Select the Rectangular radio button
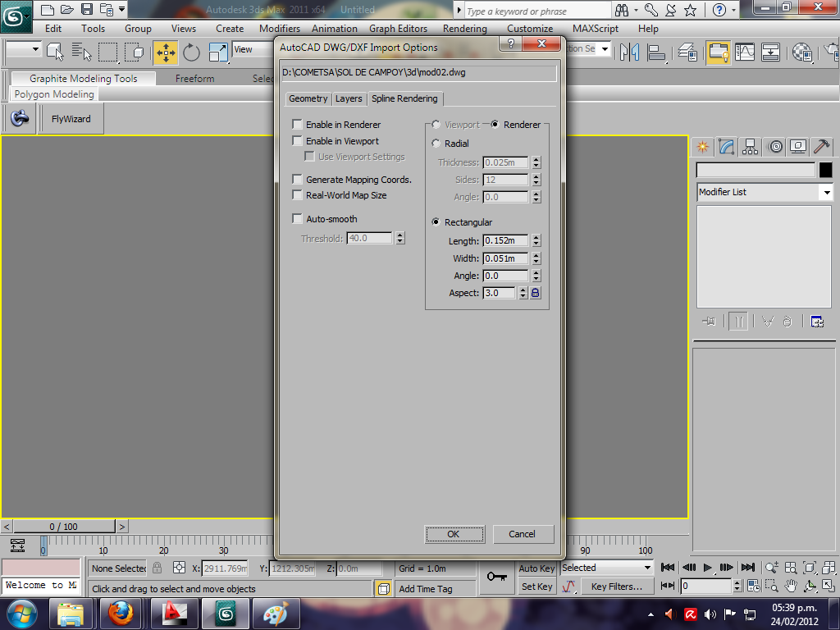840x630 pixels. point(436,221)
